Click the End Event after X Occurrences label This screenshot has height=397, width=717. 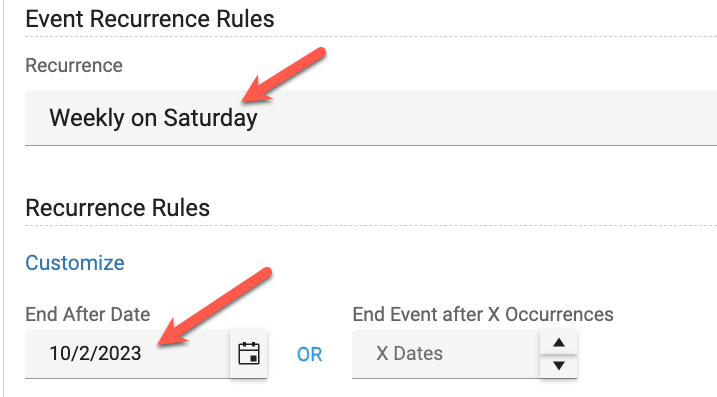pyautogui.click(x=483, y=314)
